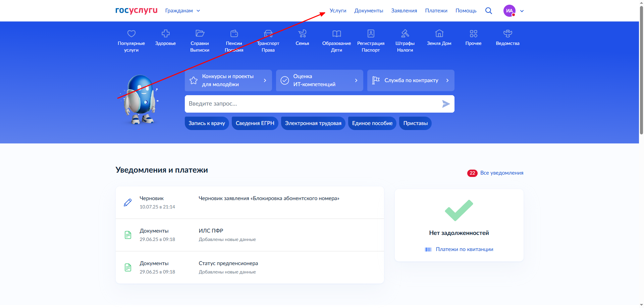Open the Платежи menu item

pos(436,11)
